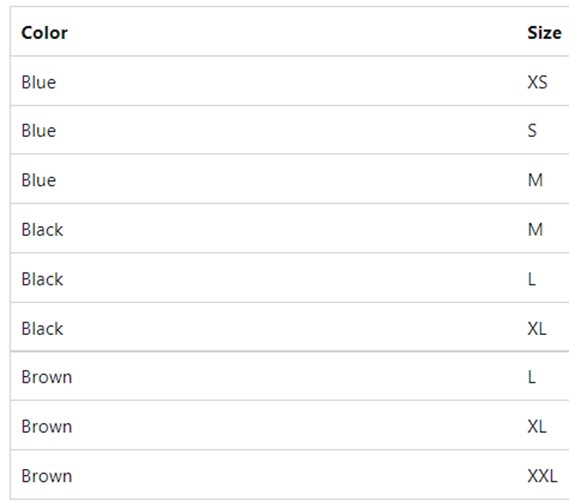Click the Color column header

[x=44, y=33]
